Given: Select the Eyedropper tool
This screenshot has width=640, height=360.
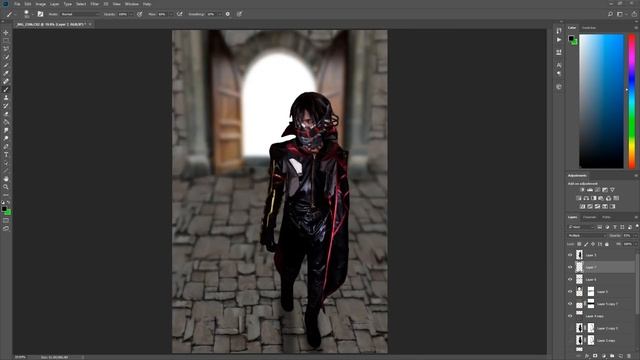Looking at the screenshot, I should point(6,73).
